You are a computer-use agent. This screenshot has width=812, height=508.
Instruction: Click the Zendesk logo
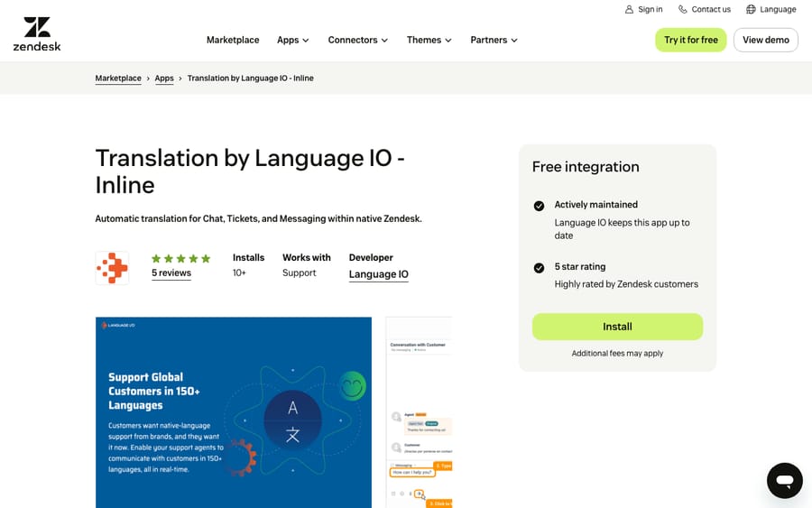click(37, 33)
